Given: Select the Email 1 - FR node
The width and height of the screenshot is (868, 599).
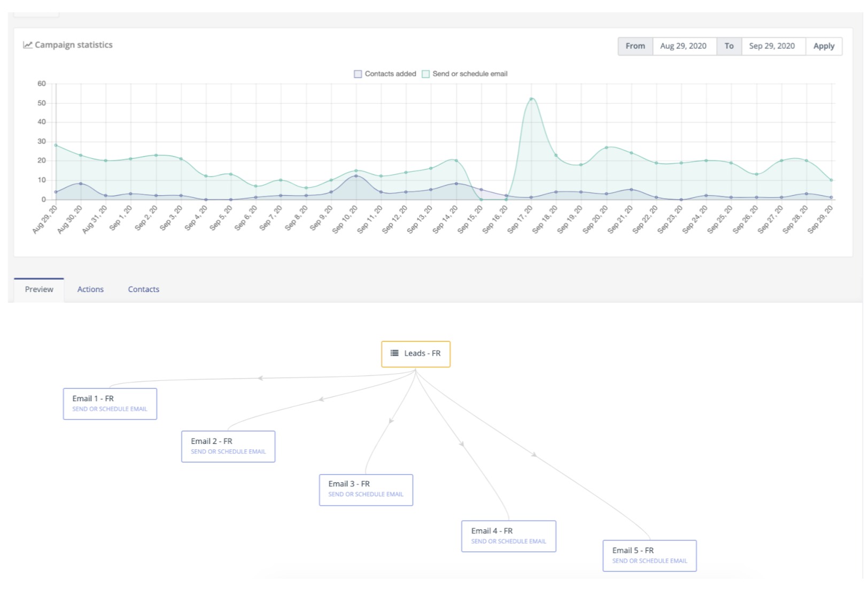Looking at the screenshot, I should click(x=110, y=404).
